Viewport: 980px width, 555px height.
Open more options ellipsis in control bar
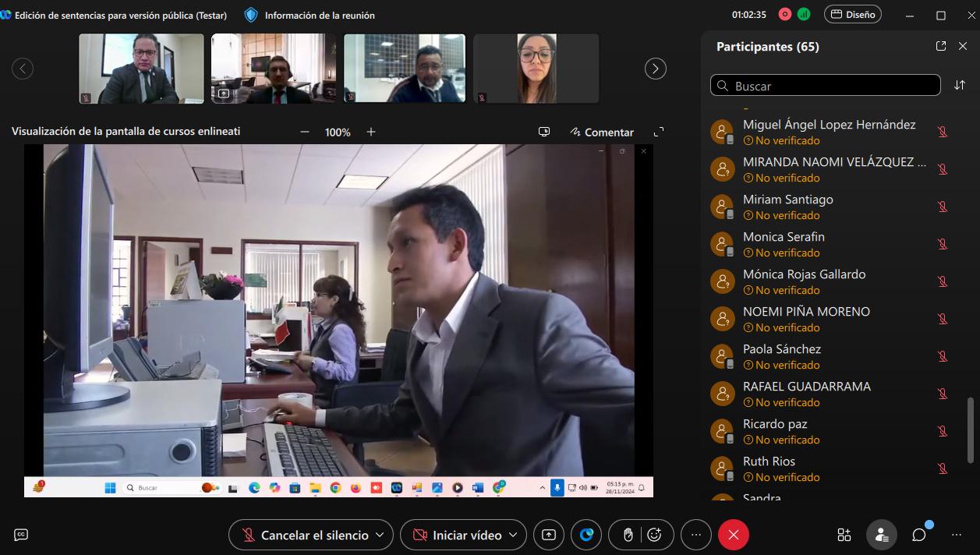(x=696, y=535)
